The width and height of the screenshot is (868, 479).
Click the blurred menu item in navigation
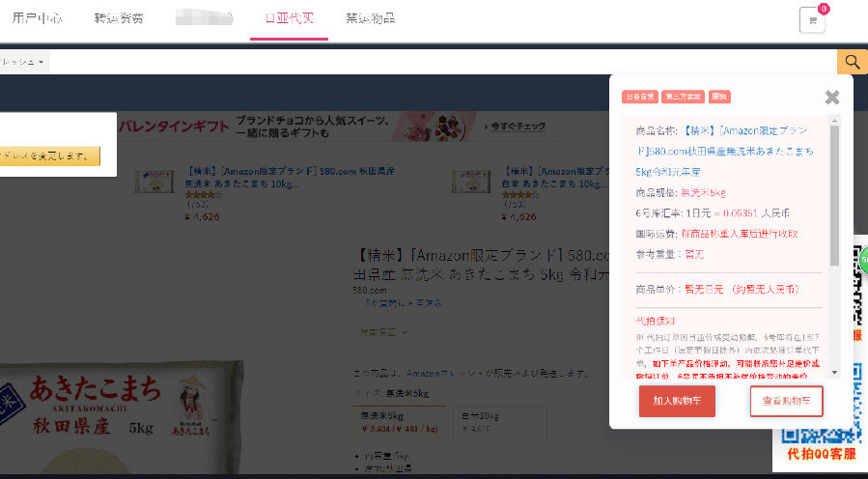pos(204,18)
